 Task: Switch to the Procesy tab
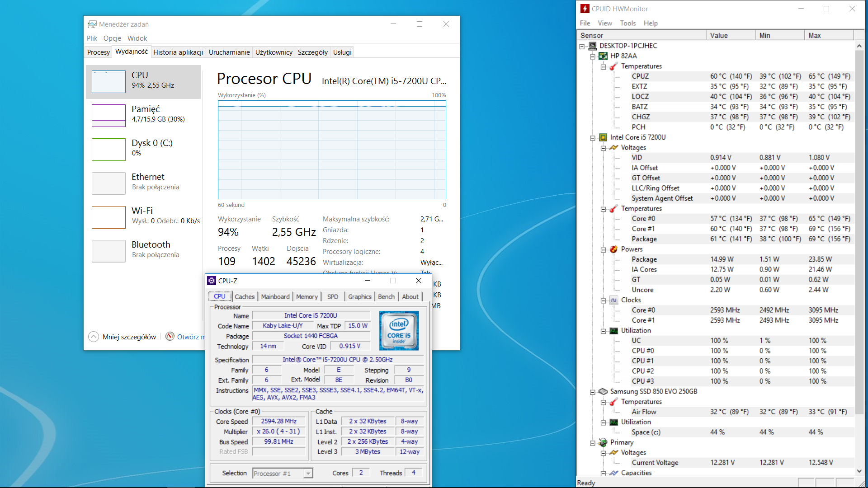click(99, 52)
